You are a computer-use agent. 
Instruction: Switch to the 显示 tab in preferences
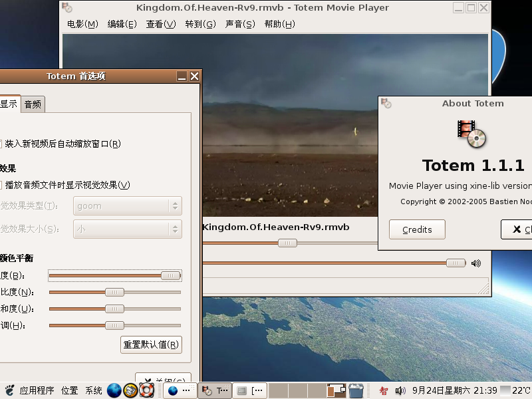click(x=9, y=104)
